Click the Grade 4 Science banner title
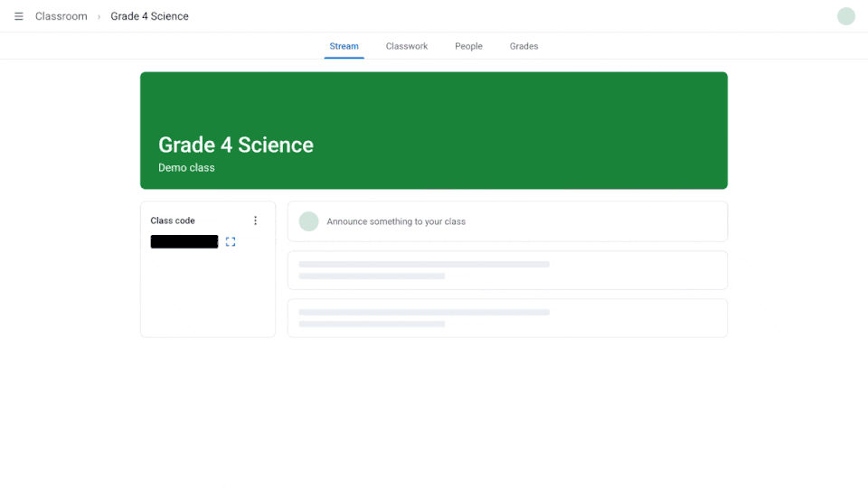 [x=236, y=145]
